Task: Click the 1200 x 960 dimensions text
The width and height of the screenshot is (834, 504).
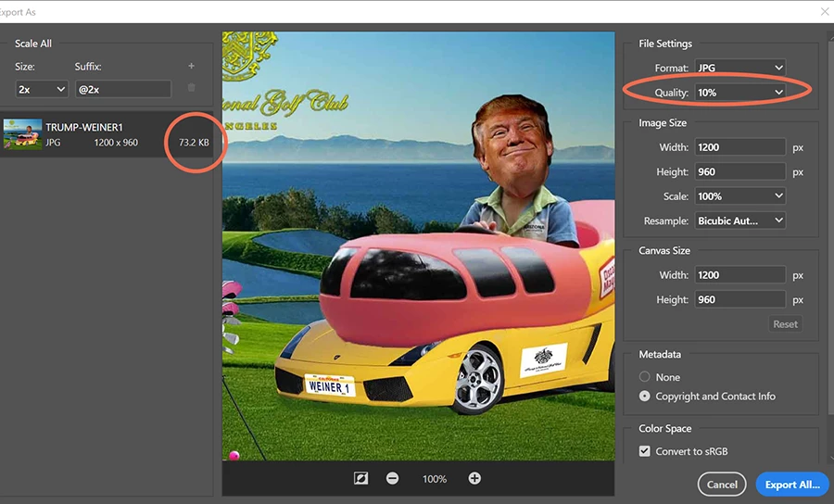Action: click(116, 143)
